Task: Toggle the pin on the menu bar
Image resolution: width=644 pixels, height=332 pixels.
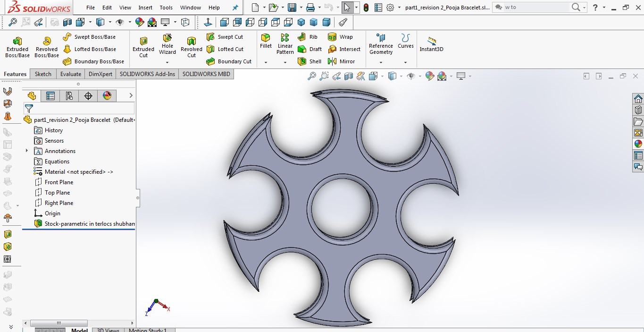Action: [235, 8]
